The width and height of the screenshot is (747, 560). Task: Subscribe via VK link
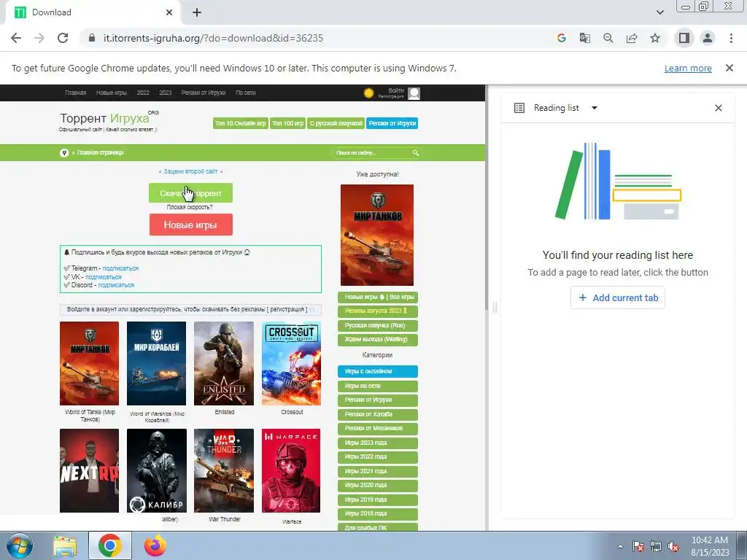[104, 277]
